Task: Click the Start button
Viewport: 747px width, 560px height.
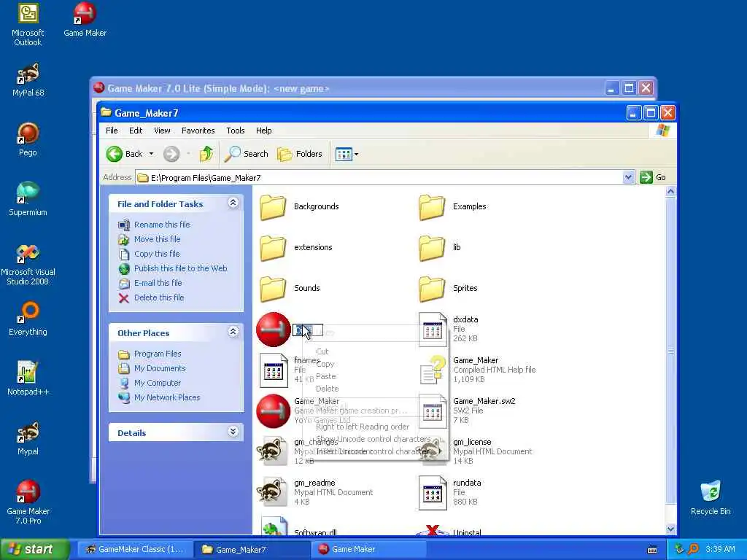Action: pos(34,549)
